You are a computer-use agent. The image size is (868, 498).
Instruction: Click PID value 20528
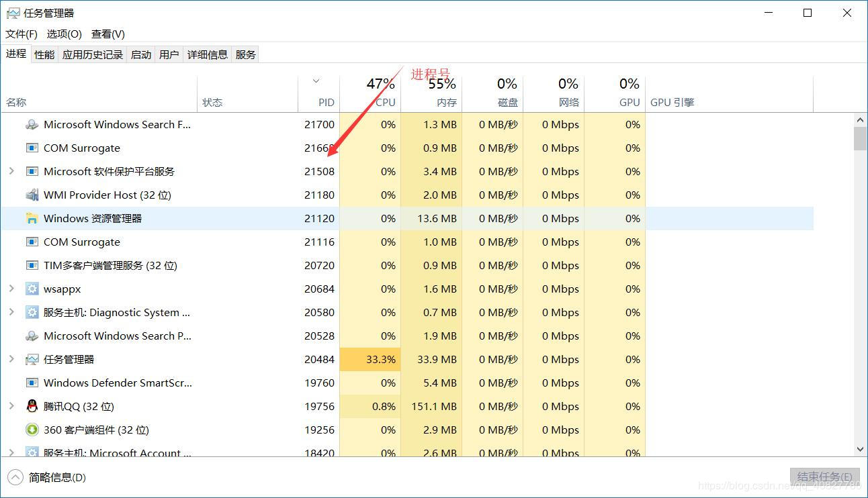pyautogui.click(x=319, y=336)
